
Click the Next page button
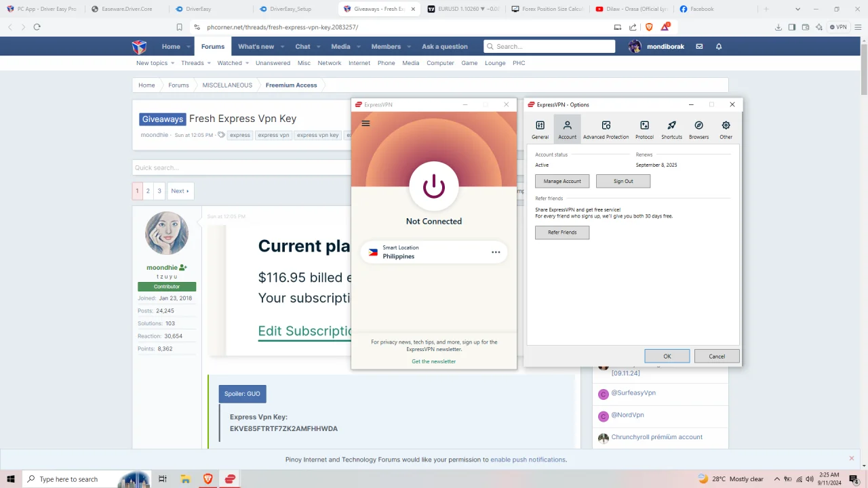[180, 191]
